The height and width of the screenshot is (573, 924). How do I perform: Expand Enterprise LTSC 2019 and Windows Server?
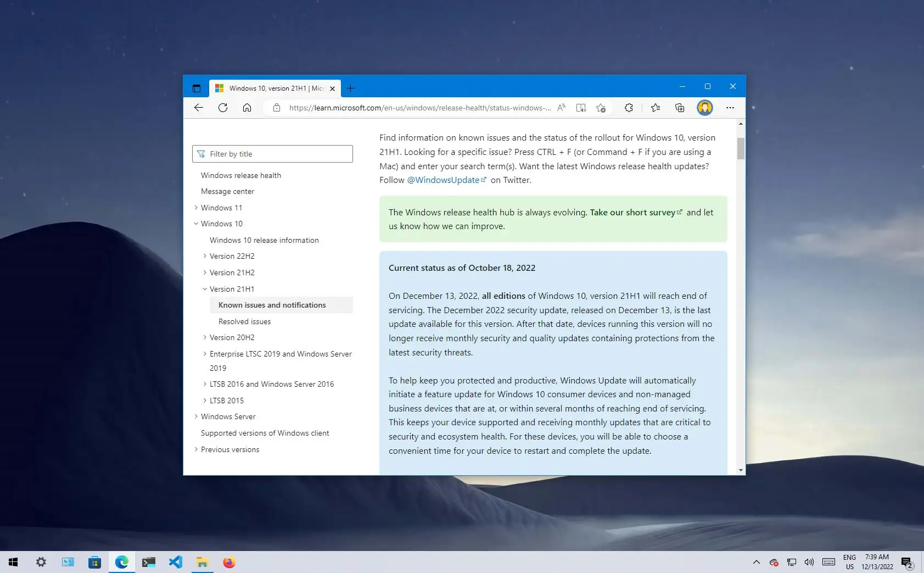(x=205, y=354)
